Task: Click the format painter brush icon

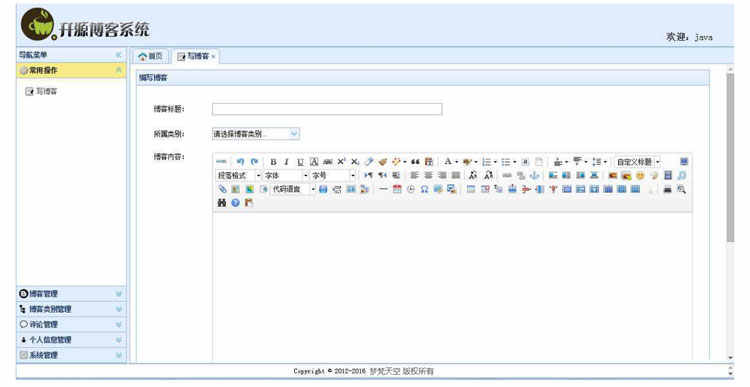Action: (383, 162)
